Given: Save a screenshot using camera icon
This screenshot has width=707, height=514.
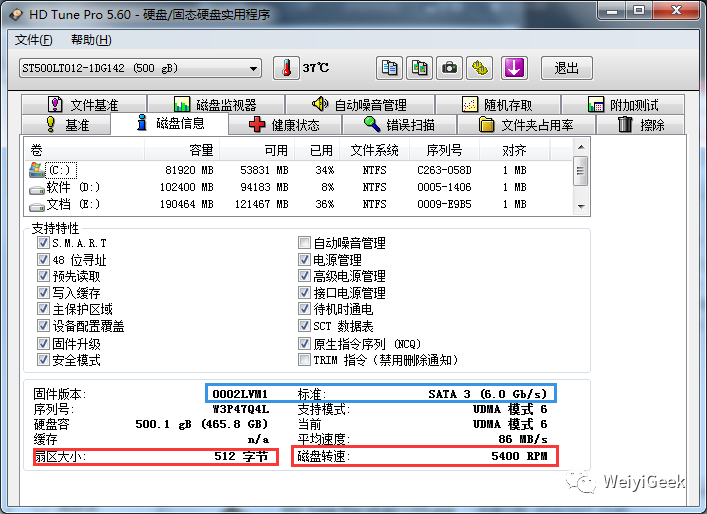Looking at the screenshot, I should (449, 68).
